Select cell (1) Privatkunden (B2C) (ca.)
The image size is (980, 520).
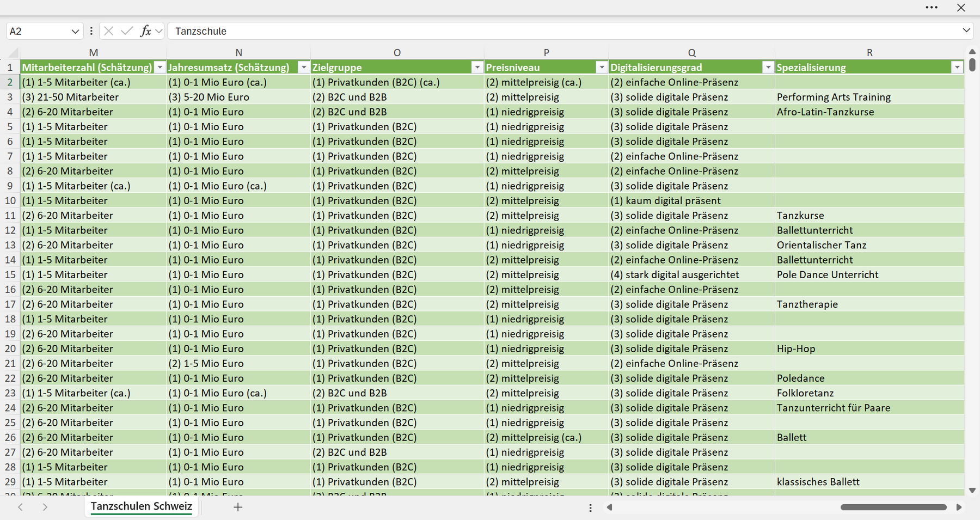(x=397, y=82)
